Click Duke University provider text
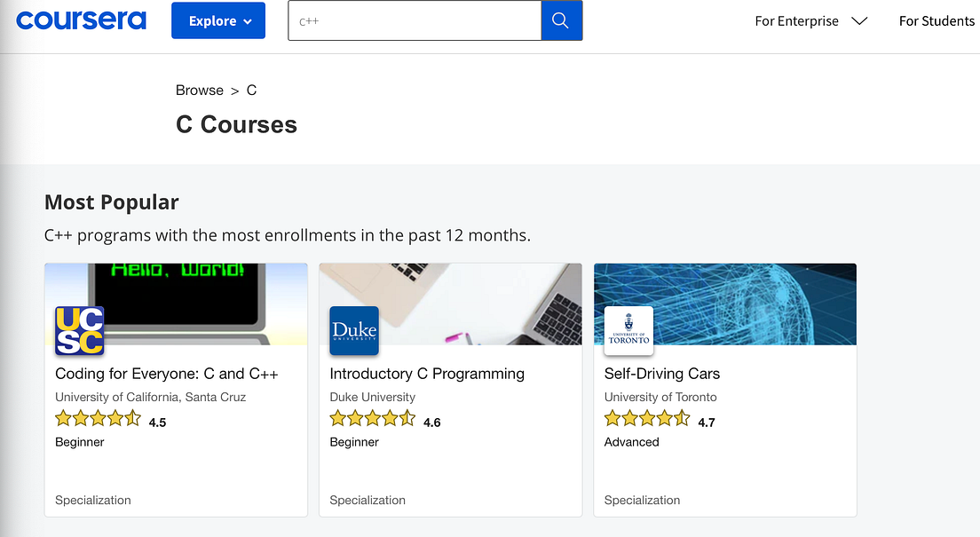The image size is (980, 537). pos(373,397)
